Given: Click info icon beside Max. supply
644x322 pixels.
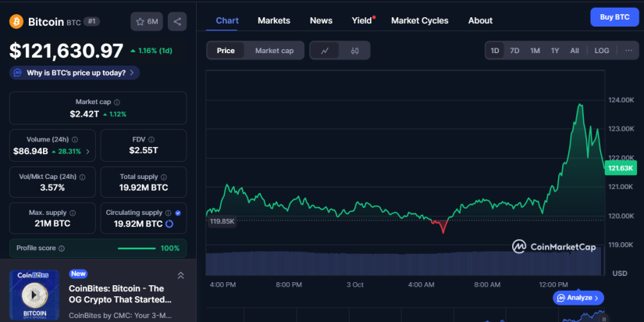Looking at the screenshot, I should coord(73,213).
